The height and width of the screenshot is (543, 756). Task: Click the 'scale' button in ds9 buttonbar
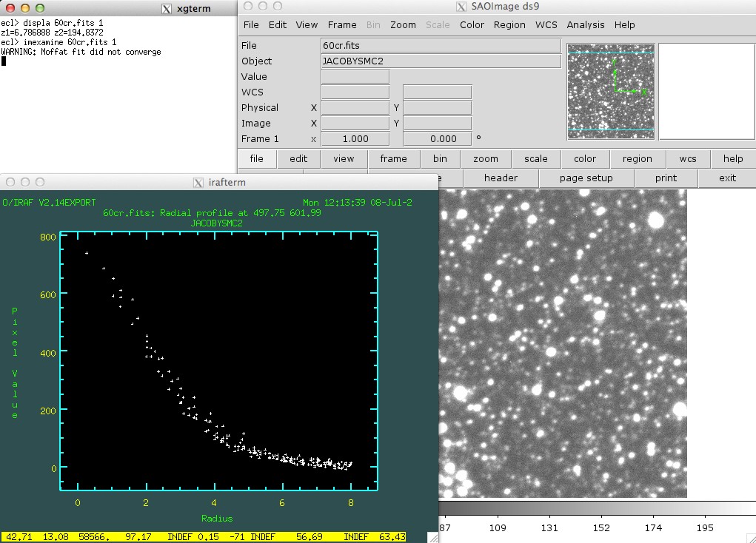tap(535, 158)
